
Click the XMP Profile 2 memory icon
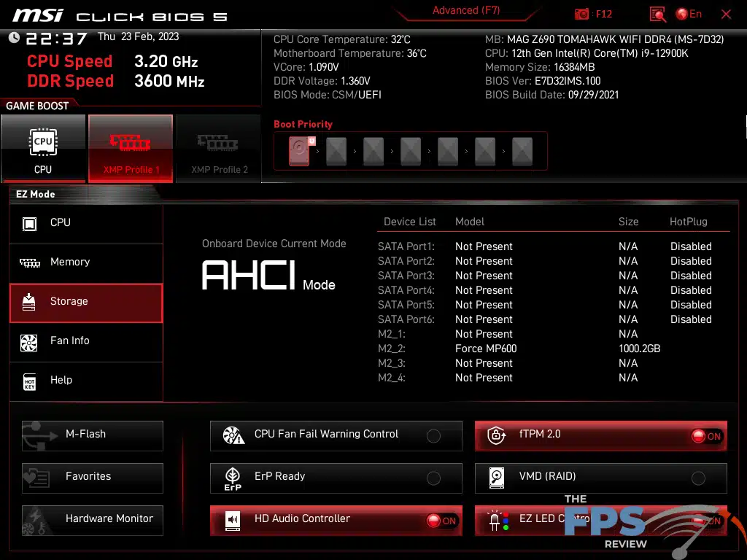(x=217, y=142)
